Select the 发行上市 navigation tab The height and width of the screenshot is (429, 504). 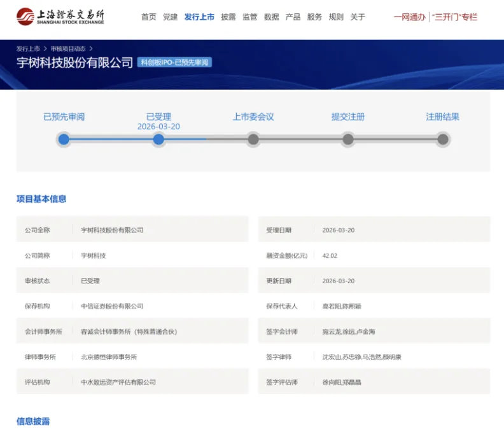point(199,17)
